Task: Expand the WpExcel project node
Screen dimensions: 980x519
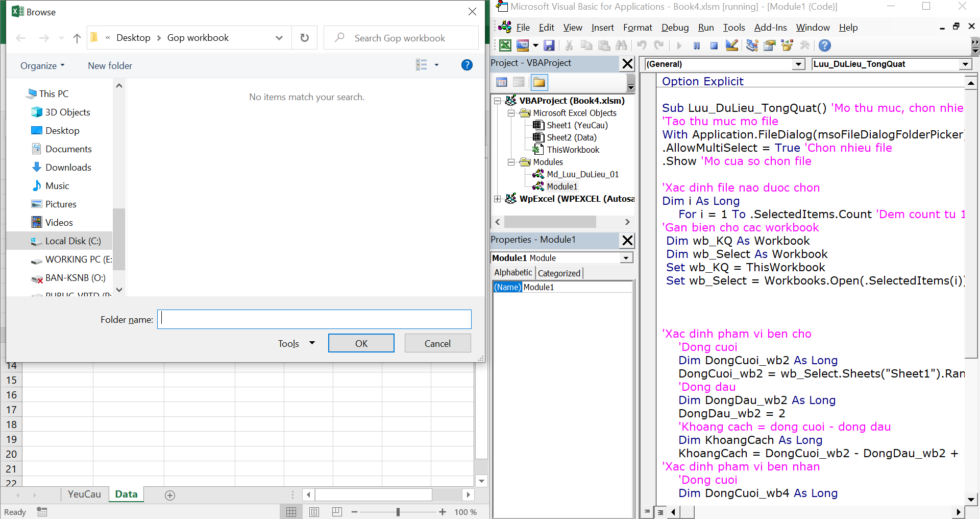Action: 497,199
